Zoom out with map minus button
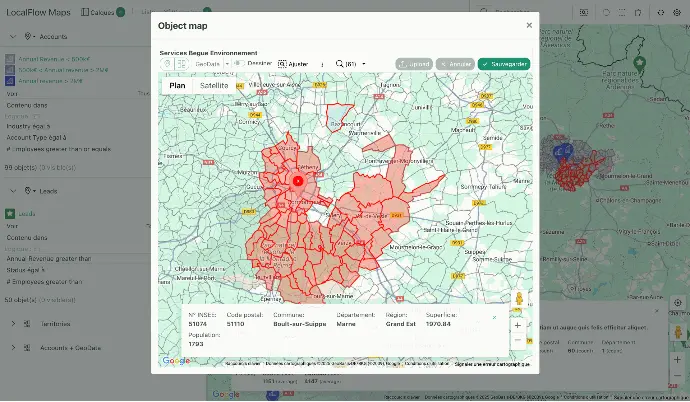 (x=517, y=340)
